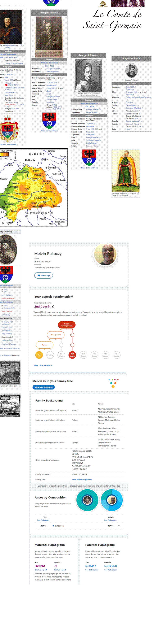The height and width of the screenshot is (644, 163).
Task: Open the www.myheritage.com family tree link
Action: (82, 479)
